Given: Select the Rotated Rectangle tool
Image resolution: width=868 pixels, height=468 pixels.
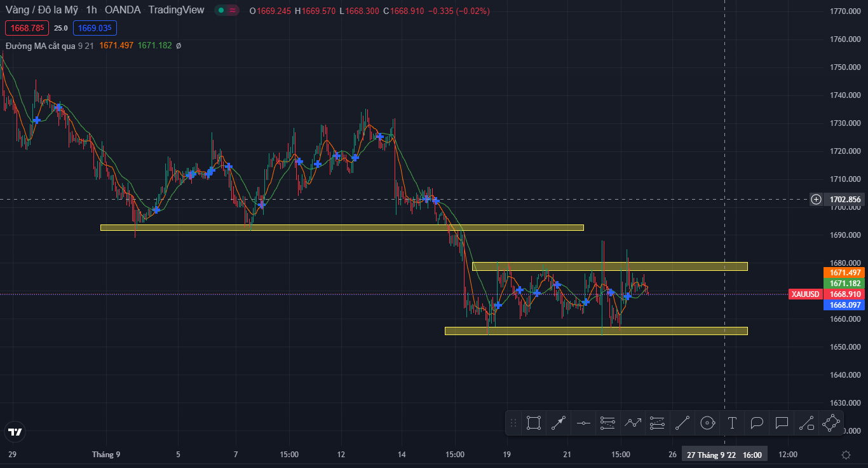Looking at the screenshot, I should (x=831, y=423).
